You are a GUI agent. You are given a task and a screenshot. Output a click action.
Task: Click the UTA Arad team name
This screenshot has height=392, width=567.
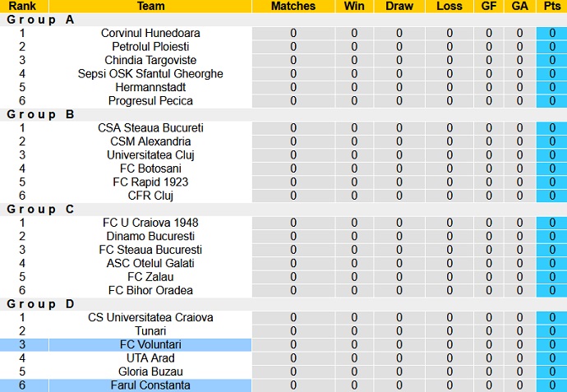tap(150, 358)
